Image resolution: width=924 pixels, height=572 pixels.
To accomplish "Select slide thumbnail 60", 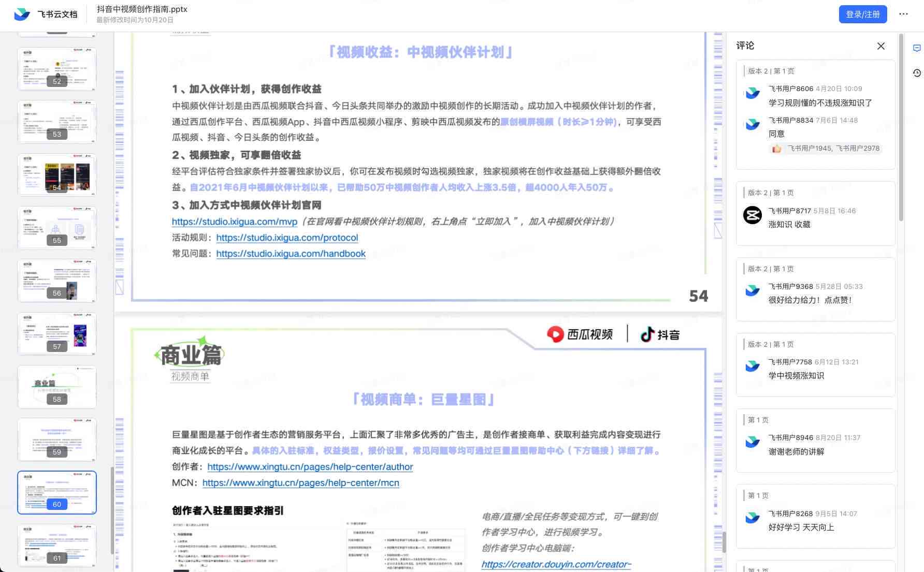I will pyautogui.click(x=57, y=492).
